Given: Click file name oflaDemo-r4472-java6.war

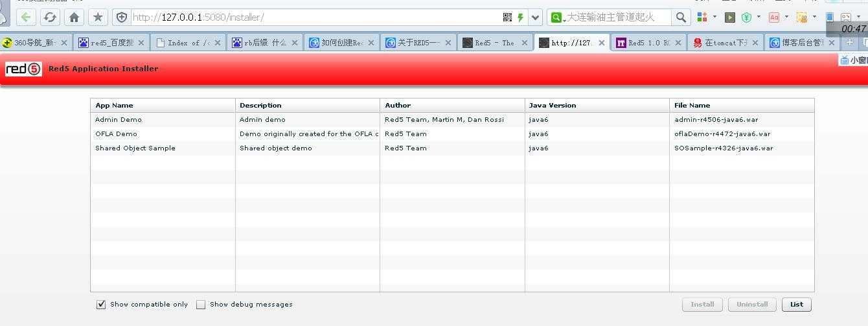Looking at the screenshot, I should pos(722,134).
